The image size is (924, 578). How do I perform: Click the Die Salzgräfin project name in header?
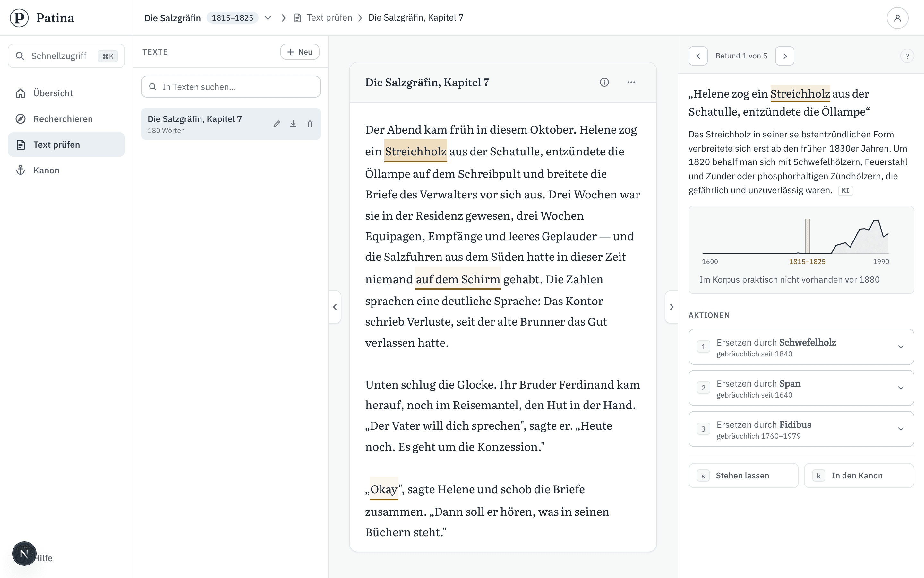[173, 18]
